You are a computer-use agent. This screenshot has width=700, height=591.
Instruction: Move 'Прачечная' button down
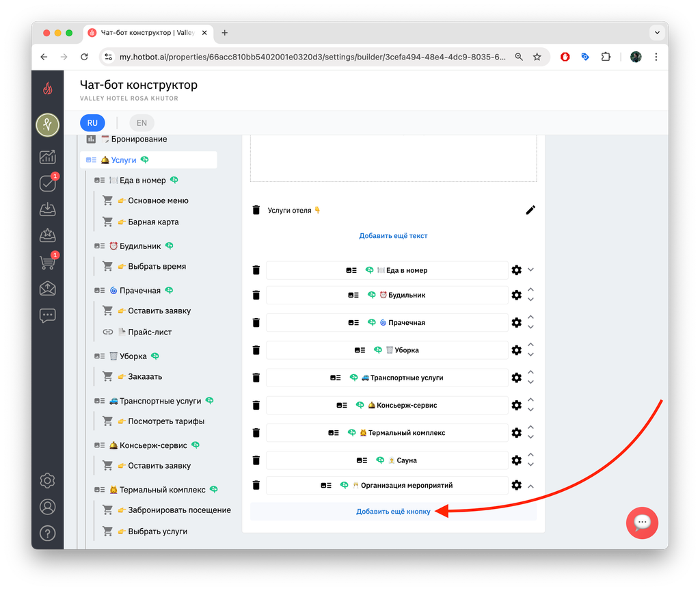click(x=530, y=328)
